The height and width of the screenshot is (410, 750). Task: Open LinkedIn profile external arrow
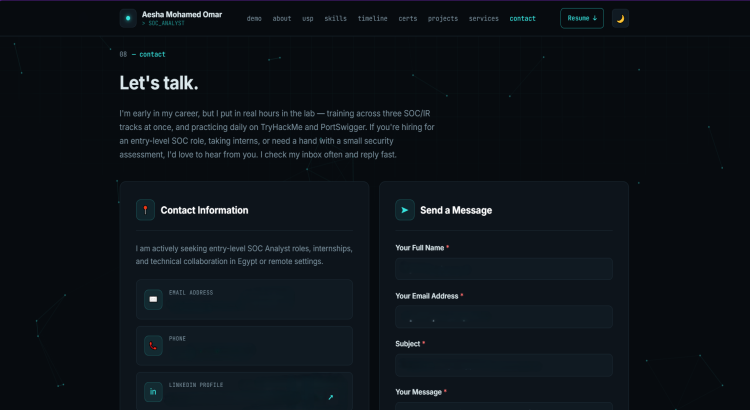[x=331, y=397]
